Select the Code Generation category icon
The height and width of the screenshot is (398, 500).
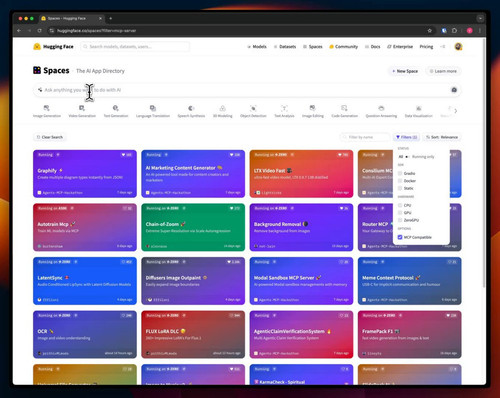[x=344, y=108]
